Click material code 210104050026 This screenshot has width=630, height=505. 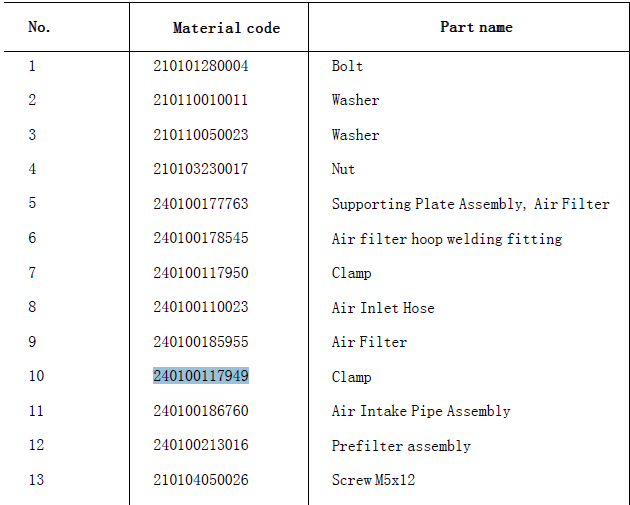point(201,480)
